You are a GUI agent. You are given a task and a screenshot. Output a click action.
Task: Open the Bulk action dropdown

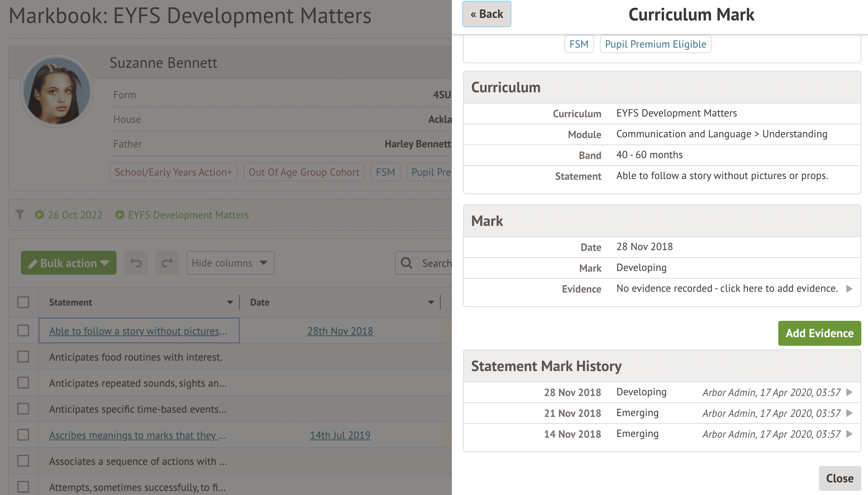point(68,263)
